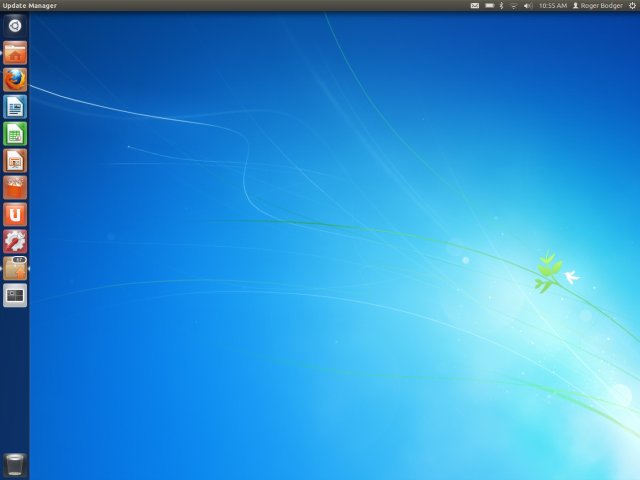640x480 pixels.
Task: Open the sound volume indicator
Action: tap(528, 6)
